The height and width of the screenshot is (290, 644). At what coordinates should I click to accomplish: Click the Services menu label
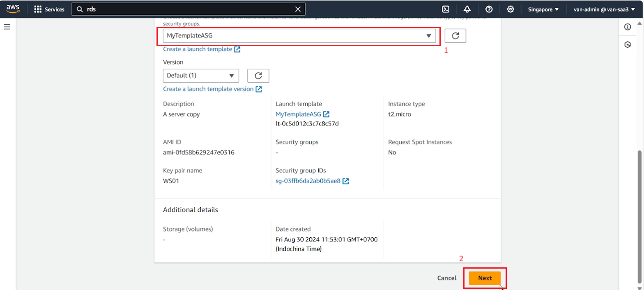click(x=55, y=9)
